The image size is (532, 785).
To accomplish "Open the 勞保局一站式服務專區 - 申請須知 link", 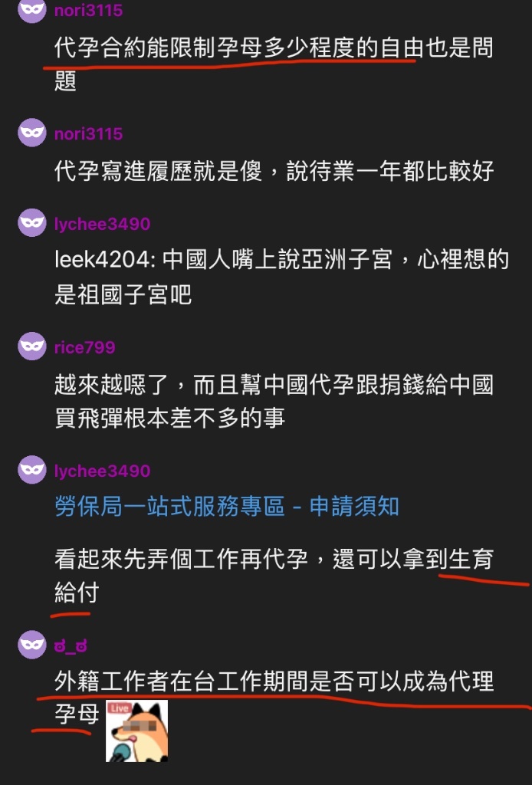I will [227, 506].
